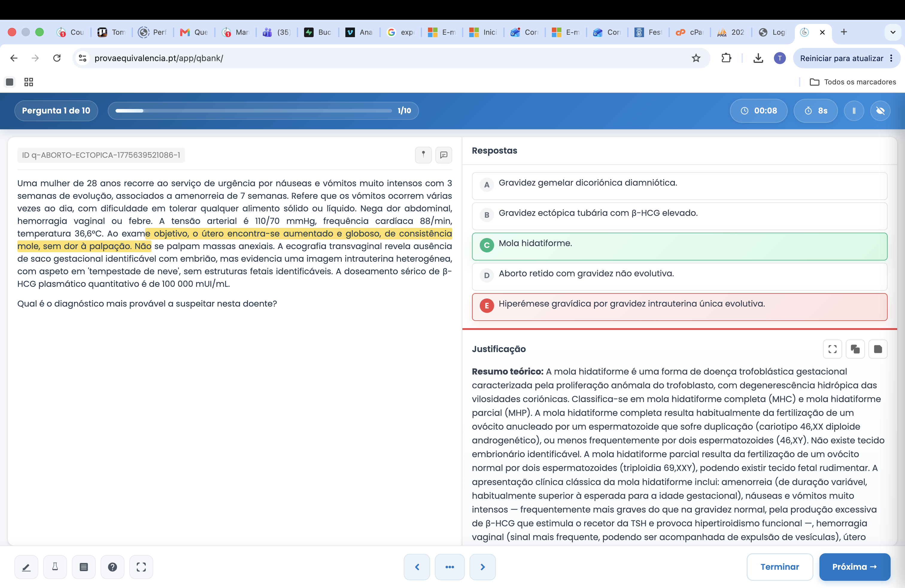Save the justification as a note

878,349
